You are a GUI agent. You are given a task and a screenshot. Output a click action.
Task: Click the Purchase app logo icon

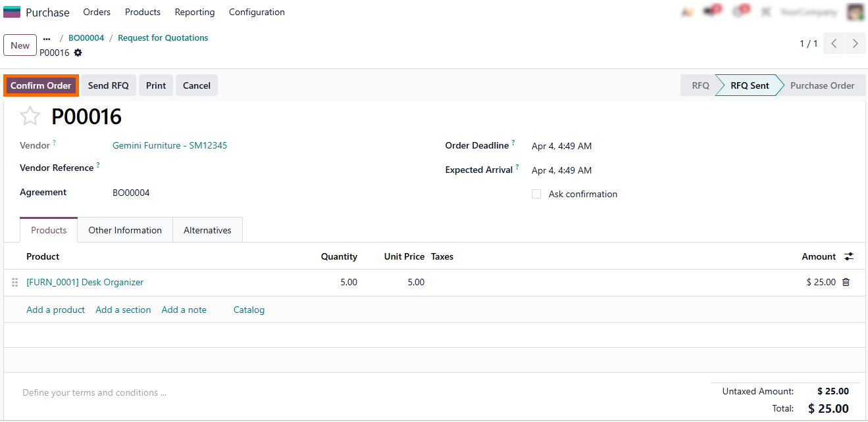pos(12,12)
